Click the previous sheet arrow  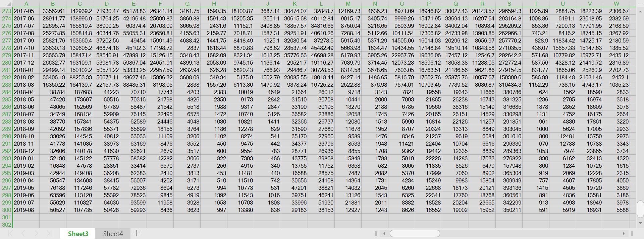(23, 233)
